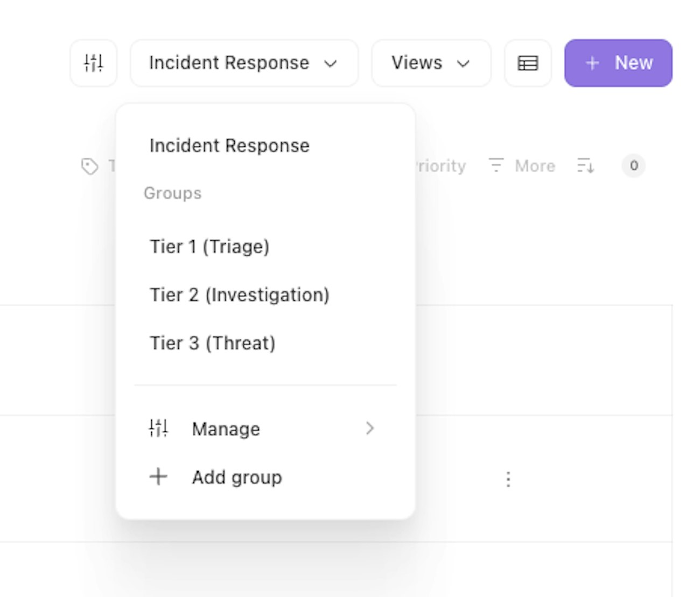Screen dimensions: 700x597
Task: Click the plus icon beside Add group
Action: (x=158, y=477)
